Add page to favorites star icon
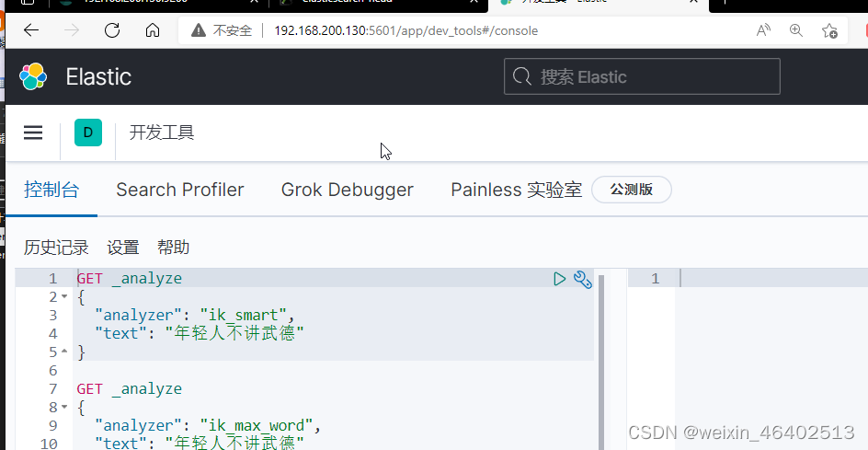This screenshot has width=868, height=450. click(829, 30)
